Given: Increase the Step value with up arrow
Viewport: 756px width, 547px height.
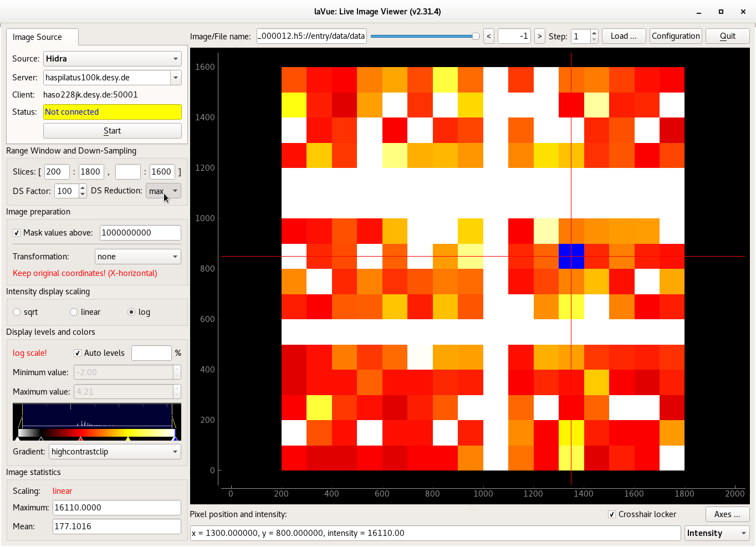Looking at the screenshot, I should [594, 33].
